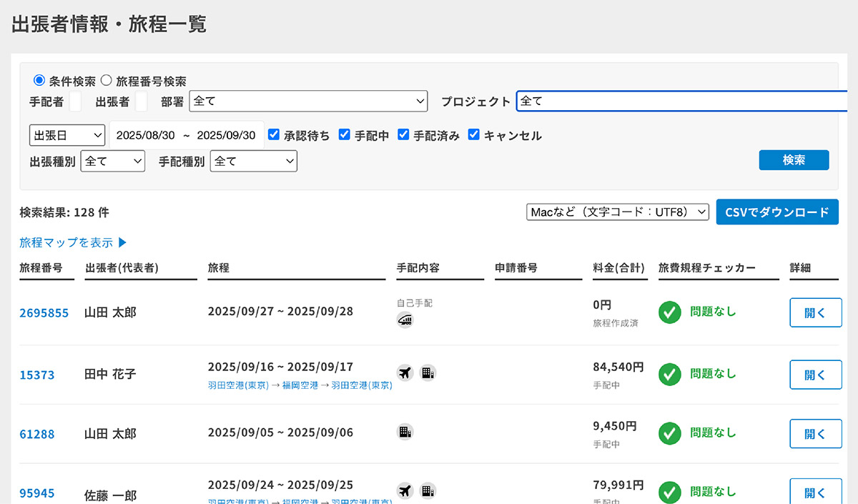Click the CSVでダウンロード button

[x=777, y=212]
